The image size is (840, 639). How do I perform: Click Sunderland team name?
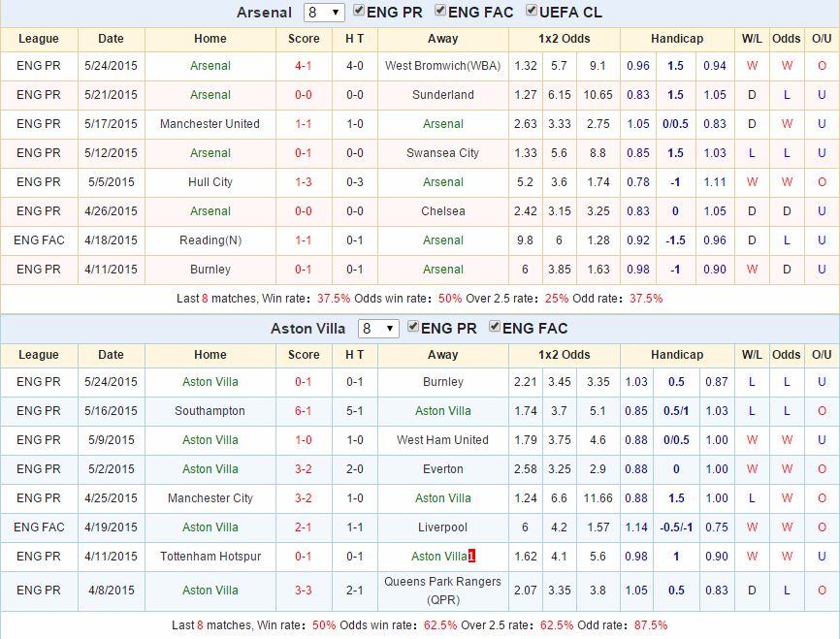[443, 95]
